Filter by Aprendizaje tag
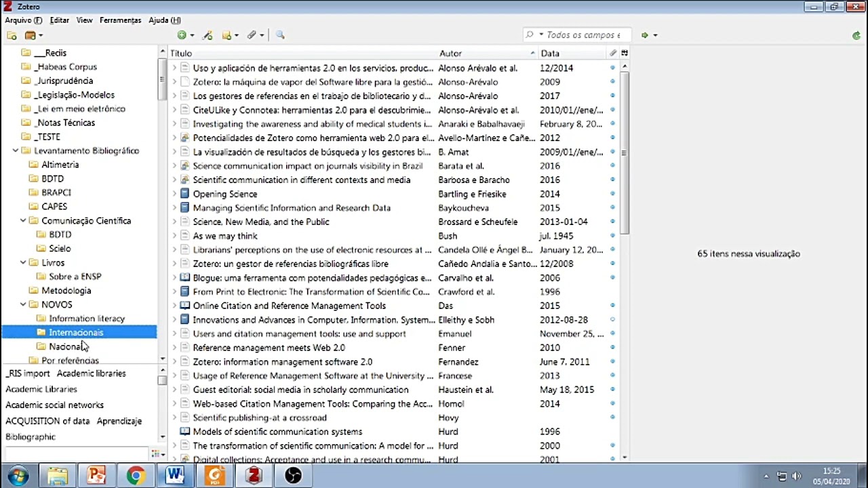868x488 pixels. click(x=119, y=421)
